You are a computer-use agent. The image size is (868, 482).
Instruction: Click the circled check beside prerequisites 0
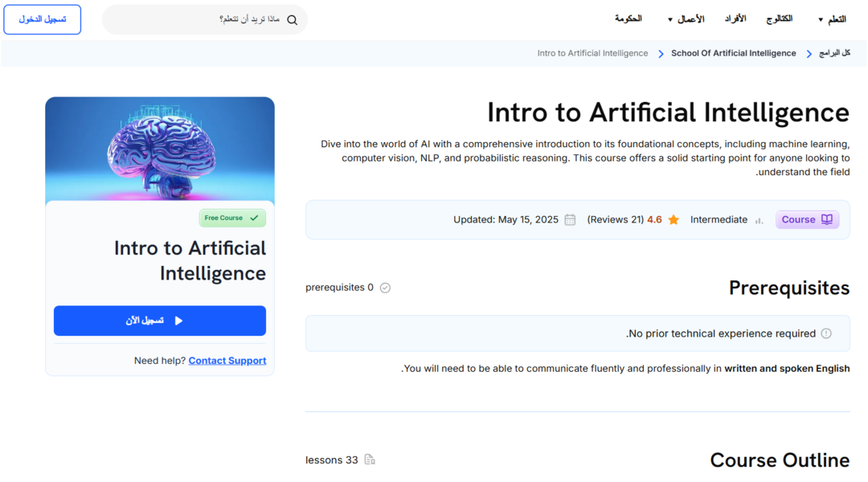(x=385, y=288)
